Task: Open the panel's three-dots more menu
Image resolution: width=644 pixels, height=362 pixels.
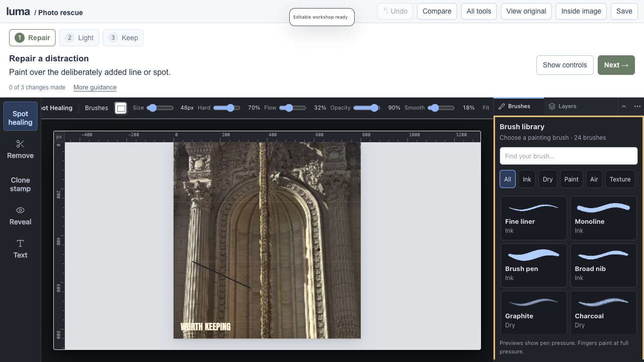Action: pyautogui.click(x=637, y=107)
